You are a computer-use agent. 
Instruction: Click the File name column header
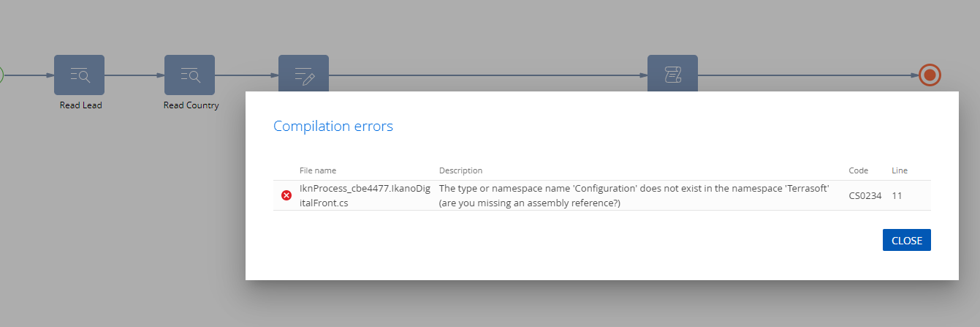318,170
